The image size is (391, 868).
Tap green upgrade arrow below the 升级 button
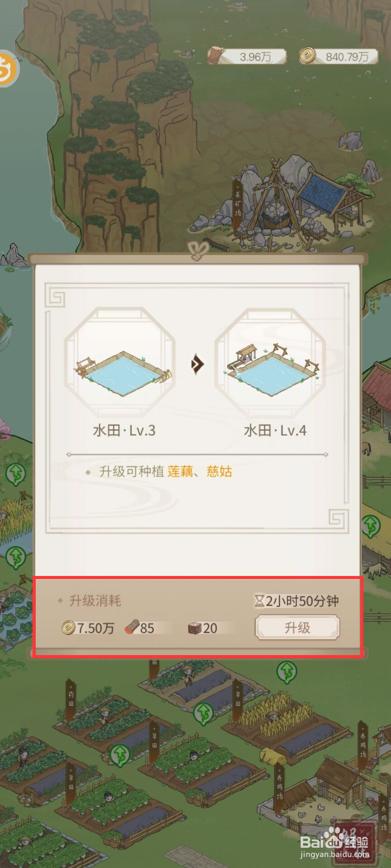[x=286, y=672]
